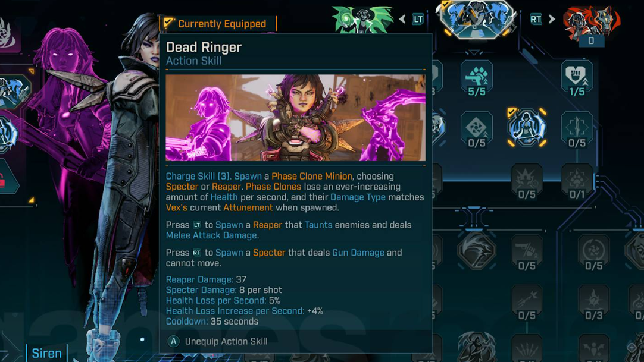The width and height of the screenshot is (644, 362).
Task: Open the green winged skill tree emblem
Action: (x=362, y=19)
